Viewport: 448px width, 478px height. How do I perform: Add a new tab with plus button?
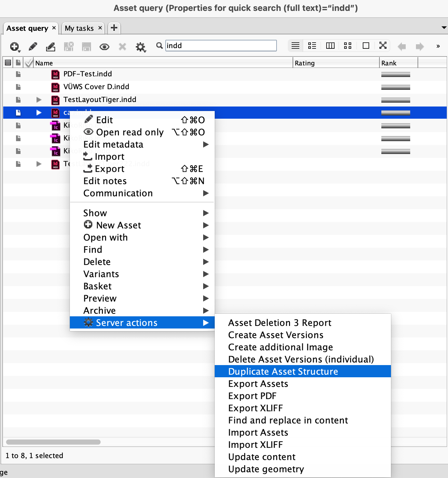pyautogui.click(x=114, y=28)
